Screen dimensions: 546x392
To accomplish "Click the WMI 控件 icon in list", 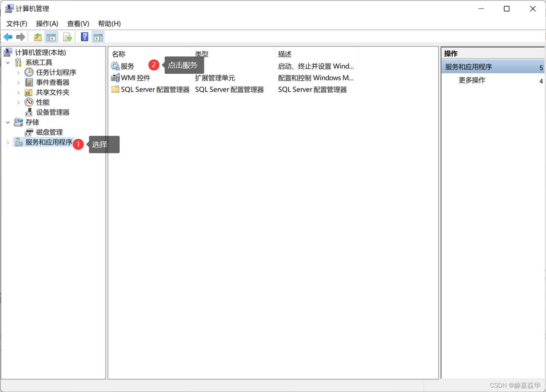I will pos(115,78).
